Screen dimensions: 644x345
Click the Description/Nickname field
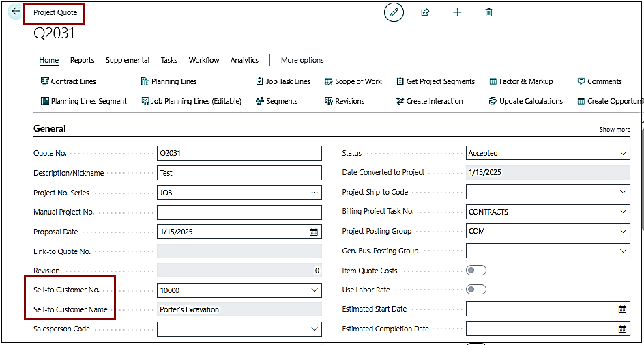tap(239, 173)
